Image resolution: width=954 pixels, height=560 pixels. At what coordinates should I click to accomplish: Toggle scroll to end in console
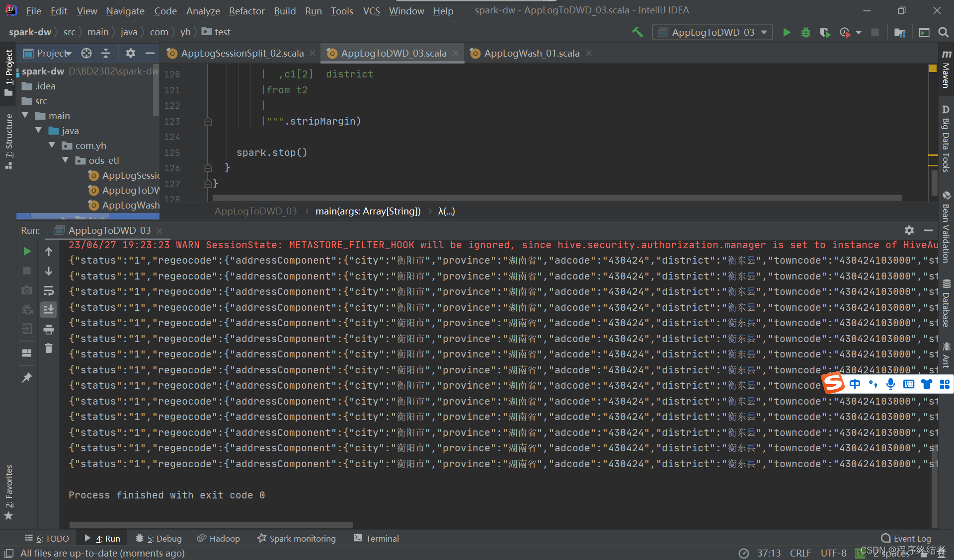[49, 310]
